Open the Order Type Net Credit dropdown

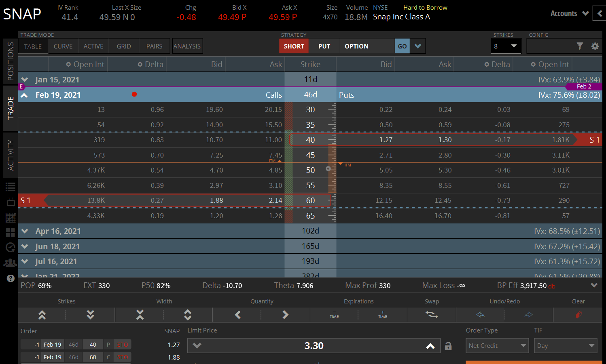(x=497, y=346)
